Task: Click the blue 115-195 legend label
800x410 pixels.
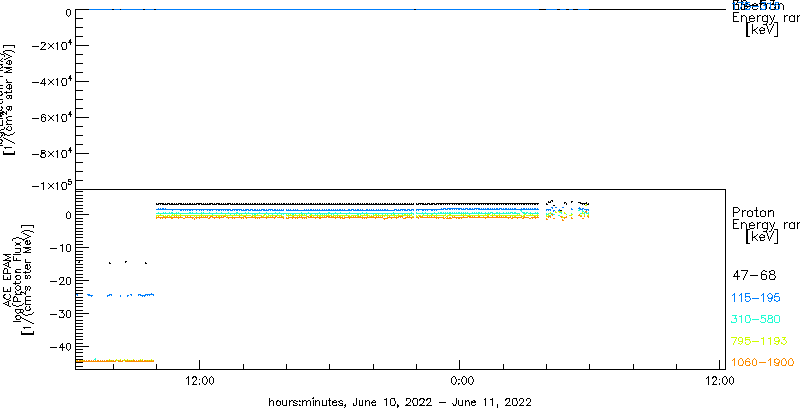Action: pyautogui.click(x=757, y=298)
